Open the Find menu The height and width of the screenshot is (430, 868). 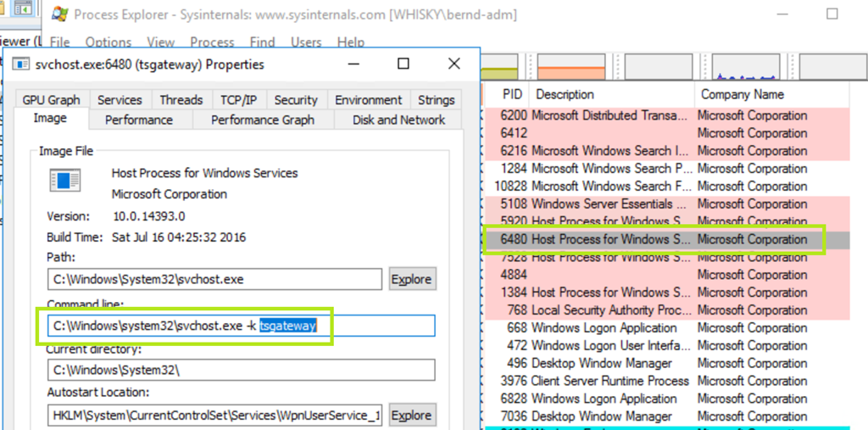tap(262, 42)
